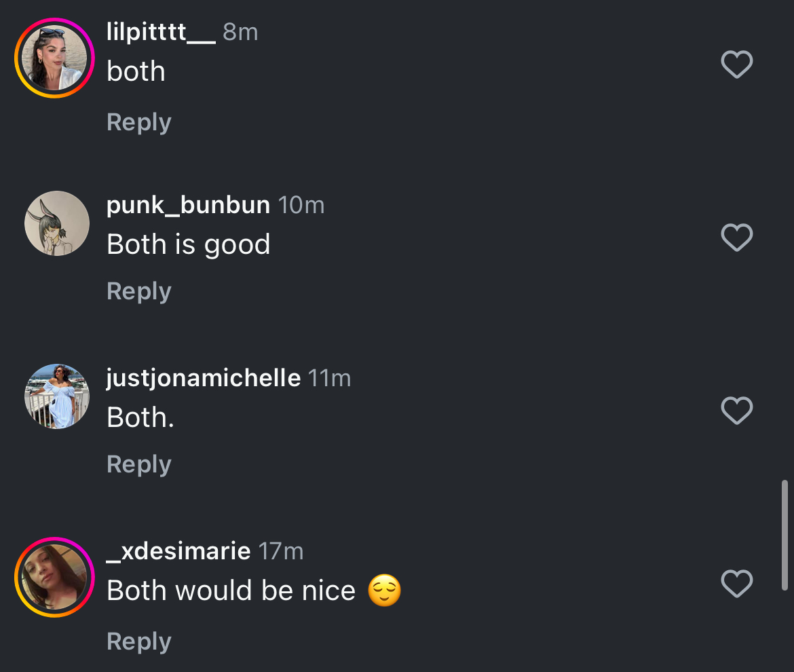Like _xdesimarie's "Both would be nice" comment
794x672 pixels.
pos(736,584)
